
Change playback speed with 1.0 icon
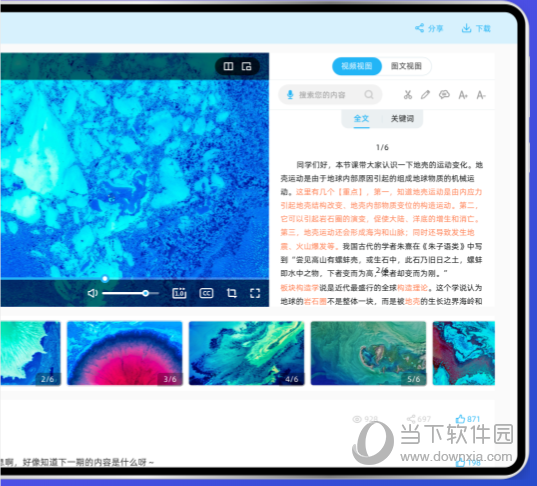point(179,293)
